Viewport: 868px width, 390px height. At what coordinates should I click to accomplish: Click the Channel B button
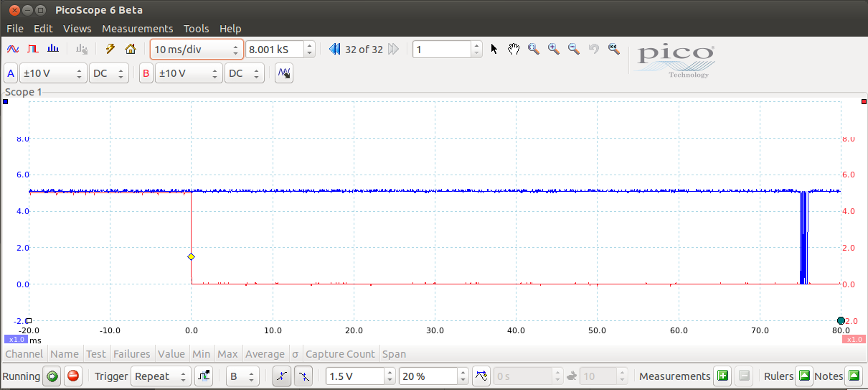click(146, 73)
